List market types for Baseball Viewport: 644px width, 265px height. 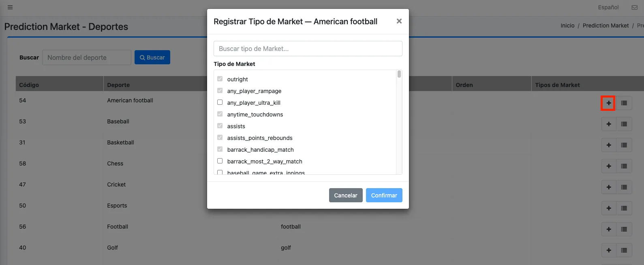(x=624, y=124)
